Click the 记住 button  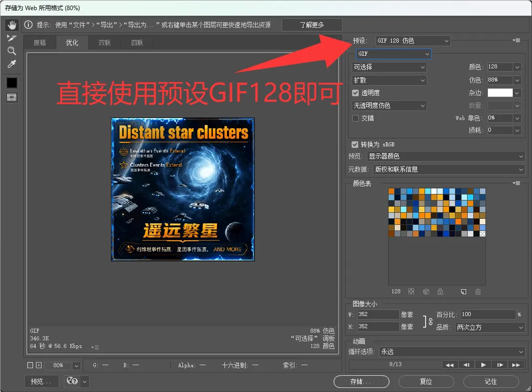(x=491, y=381)
